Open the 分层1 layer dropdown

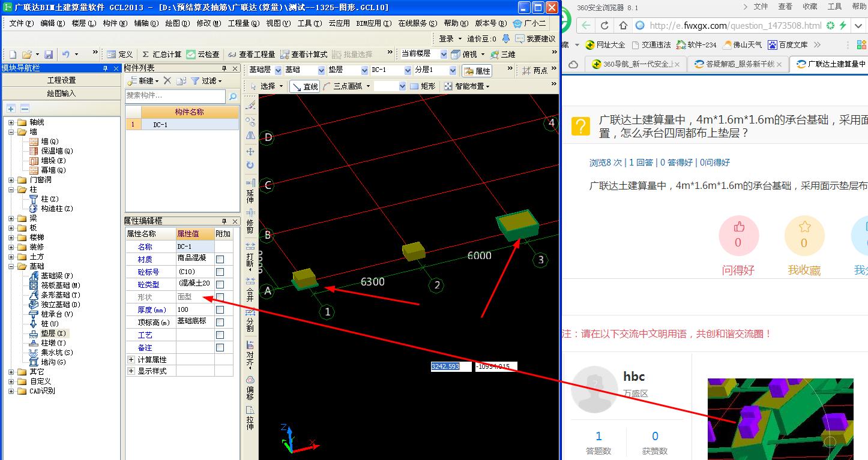pyautogui.click(x=451, y=70)
